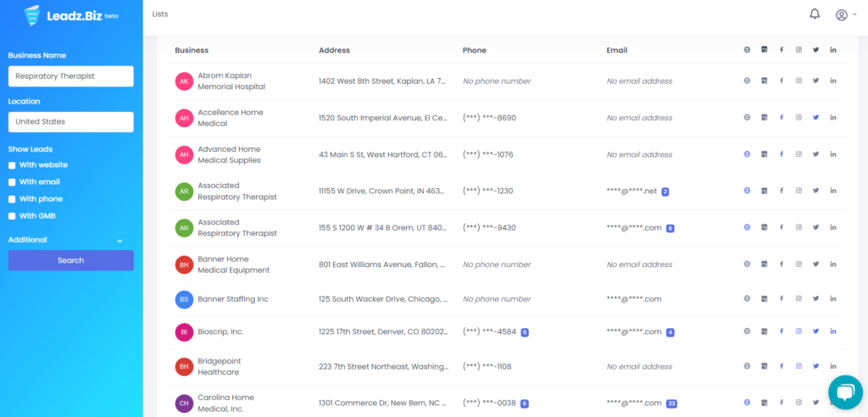868x417 pixels.
Task: Click address 1225 17th Street, Denver
Action: click(383, 331)
